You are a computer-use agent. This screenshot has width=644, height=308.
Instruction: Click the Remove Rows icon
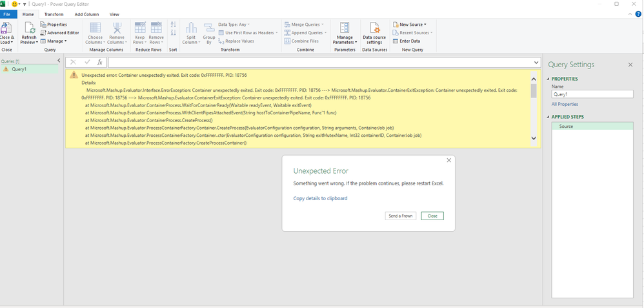[156, 28]
